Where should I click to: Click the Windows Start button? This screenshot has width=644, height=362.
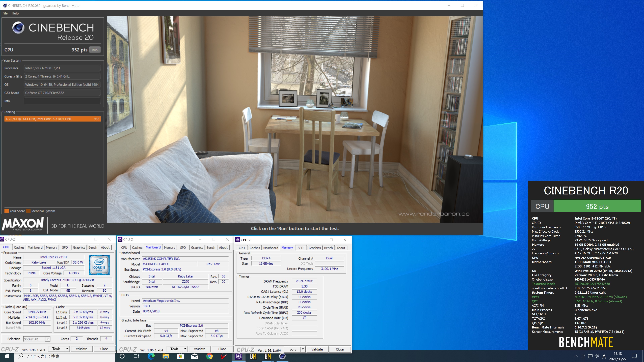click(7, 356)
